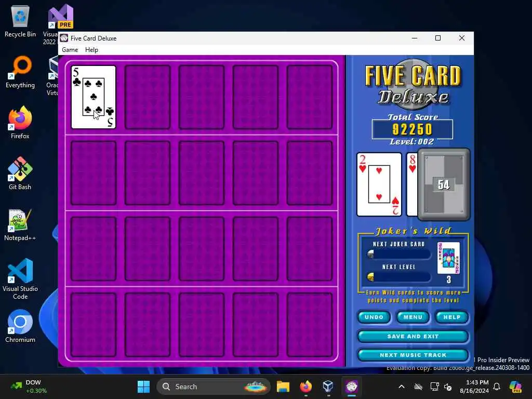Open Notepad++ desktop shortcut
Viewport: 532px width, 399px height.
[x=20, y=224]
